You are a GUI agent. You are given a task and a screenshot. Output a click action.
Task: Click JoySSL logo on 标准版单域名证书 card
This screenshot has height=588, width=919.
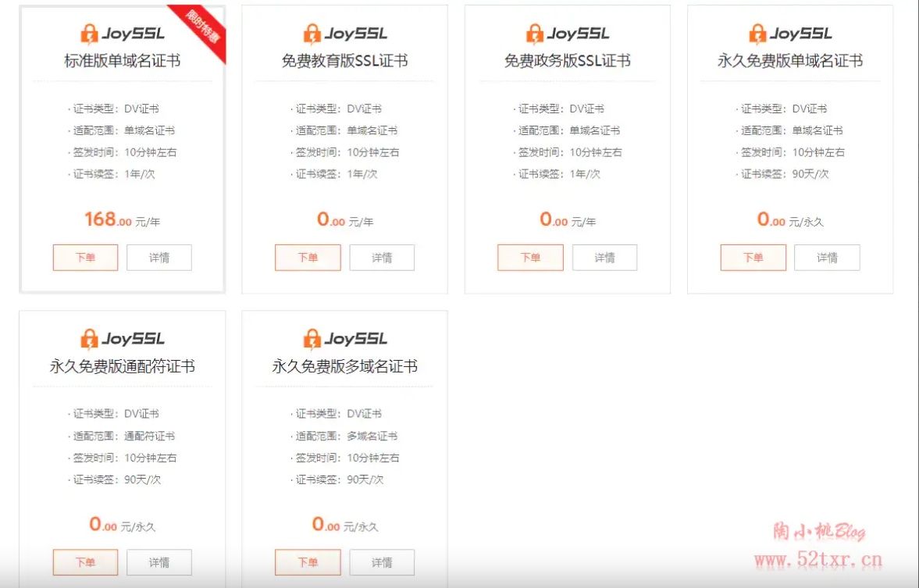(x=123, y=34)
